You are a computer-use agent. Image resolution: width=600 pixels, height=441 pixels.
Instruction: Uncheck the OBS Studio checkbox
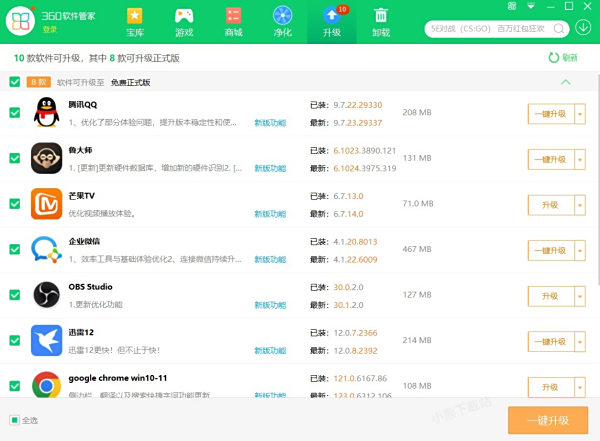(x=15, y=295)
